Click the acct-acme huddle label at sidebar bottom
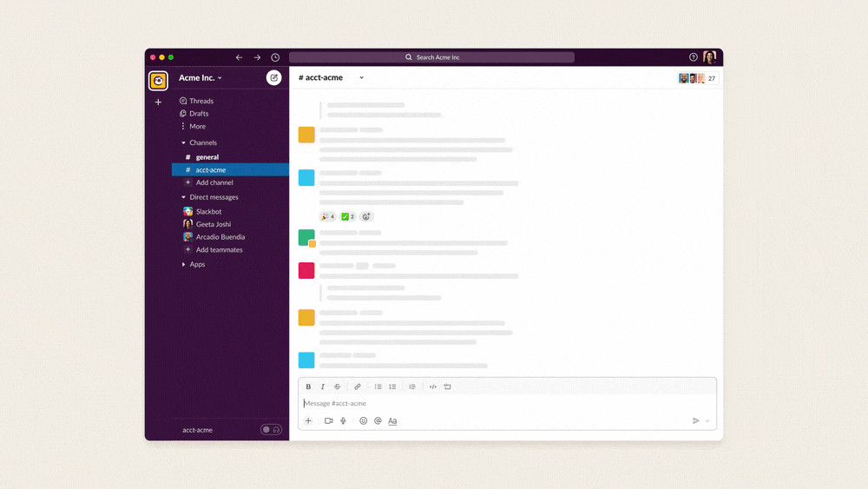This screenshot has width=868, height=489. coord(198,430)
